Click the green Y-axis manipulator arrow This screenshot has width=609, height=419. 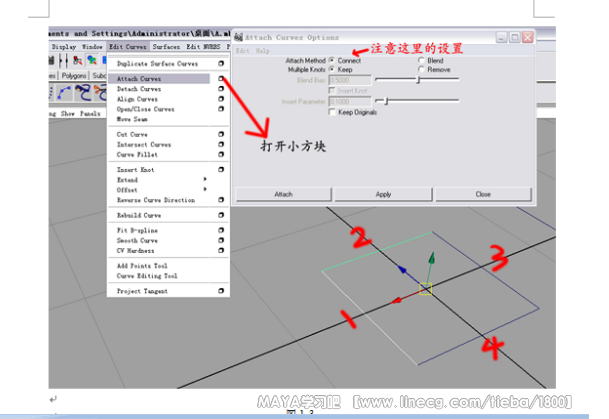(431, 258)
